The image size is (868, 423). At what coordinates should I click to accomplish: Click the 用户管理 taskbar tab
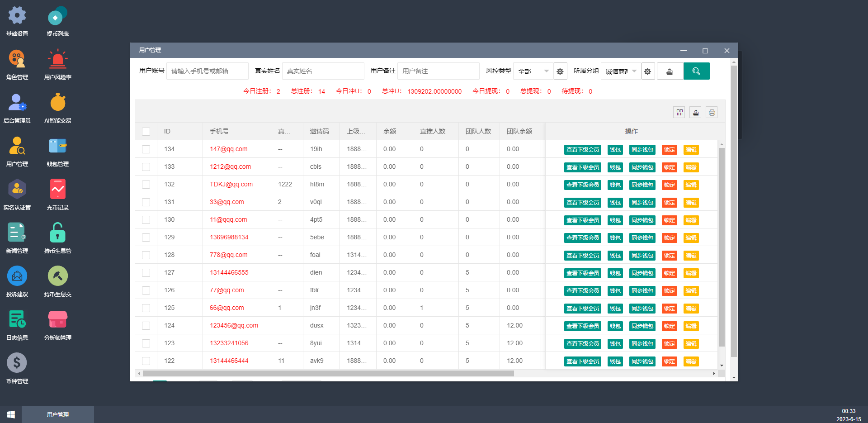pos(58,414)
